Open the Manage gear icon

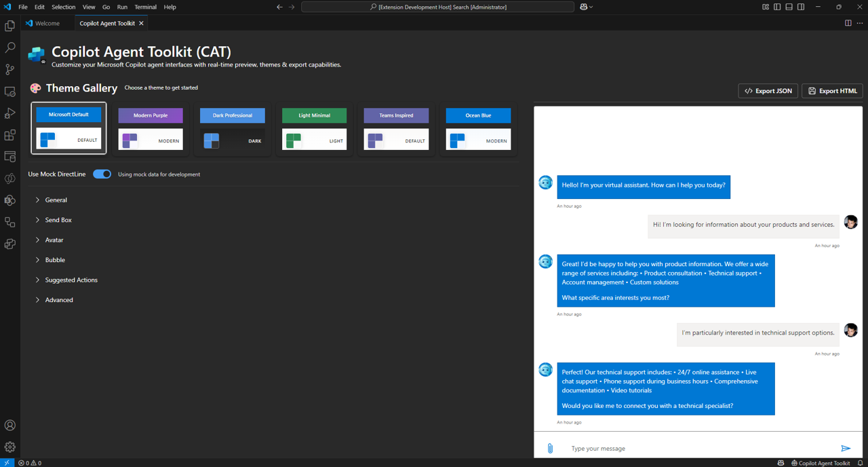click(x=9, y=447)
